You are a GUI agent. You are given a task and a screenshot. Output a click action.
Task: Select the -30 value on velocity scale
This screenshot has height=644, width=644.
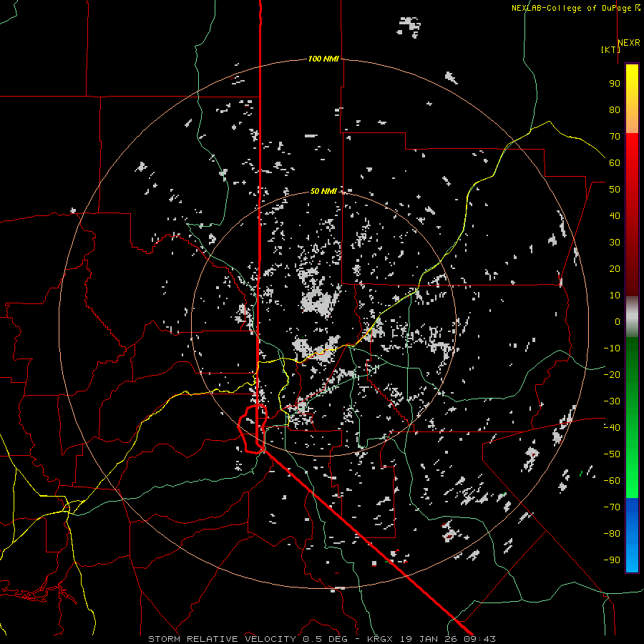(612, 401)
